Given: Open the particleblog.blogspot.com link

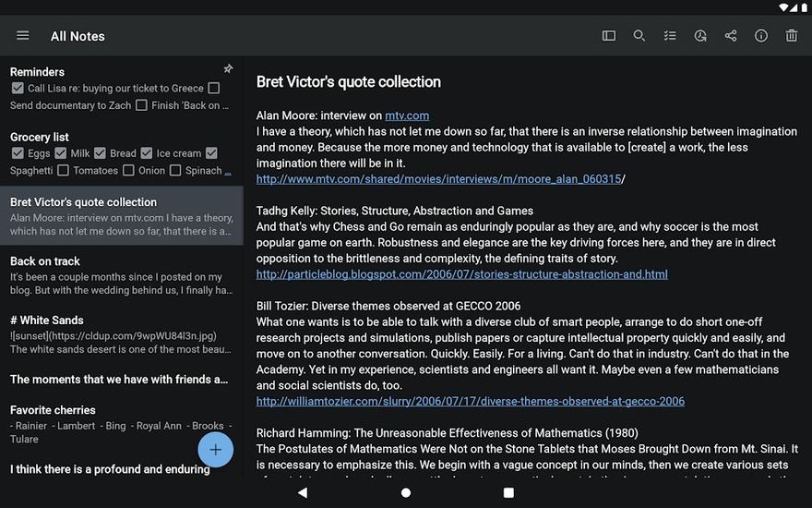Looking at the screenshot, I should tap(462, 274).
